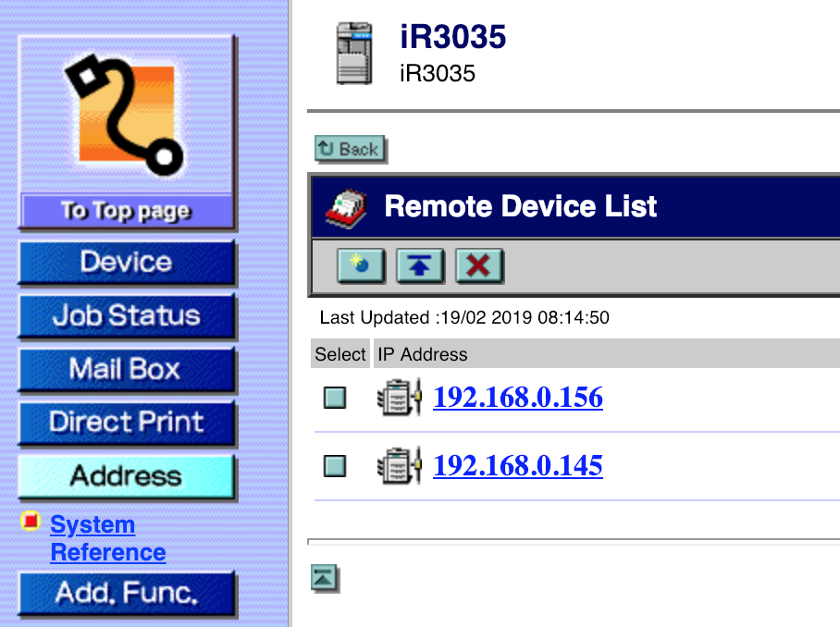Click the red X delete device icon
The height and width of the screenshot is (627, 840).
point(479,266)
